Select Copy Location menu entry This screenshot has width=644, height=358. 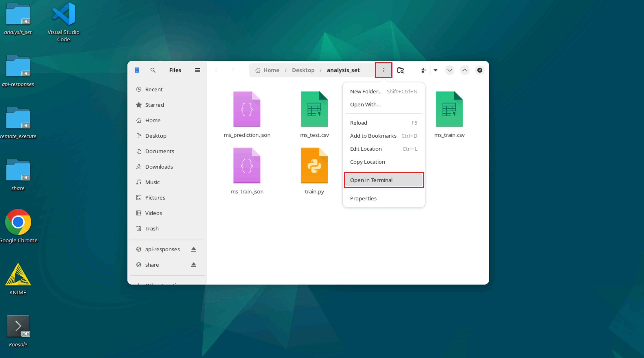click(367, 162)
